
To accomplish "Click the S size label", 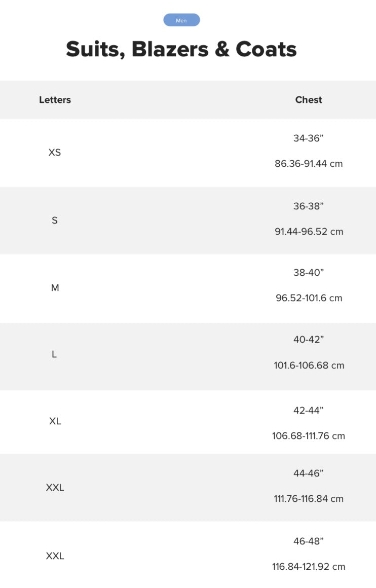I will [x=55, y=220].
